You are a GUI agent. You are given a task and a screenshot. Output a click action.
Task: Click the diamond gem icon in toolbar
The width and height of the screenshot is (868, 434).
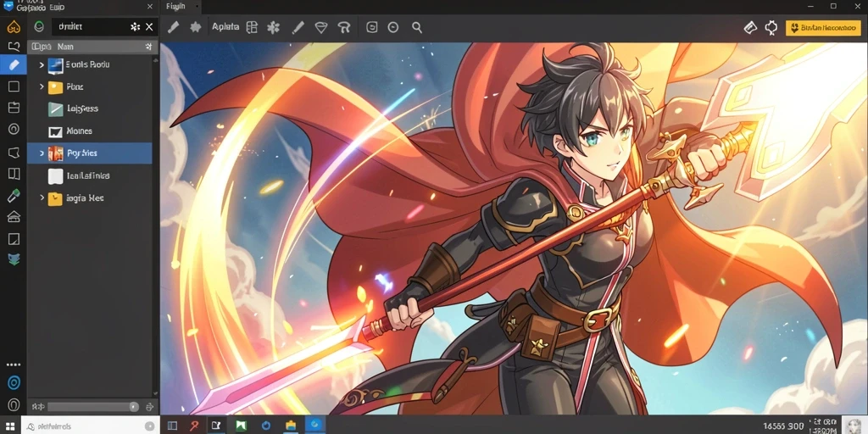321,27
